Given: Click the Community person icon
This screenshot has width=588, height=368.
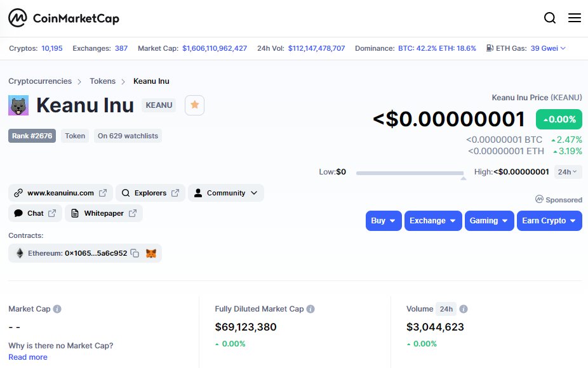Looking at the screenshot, I should tap(198, 193).
